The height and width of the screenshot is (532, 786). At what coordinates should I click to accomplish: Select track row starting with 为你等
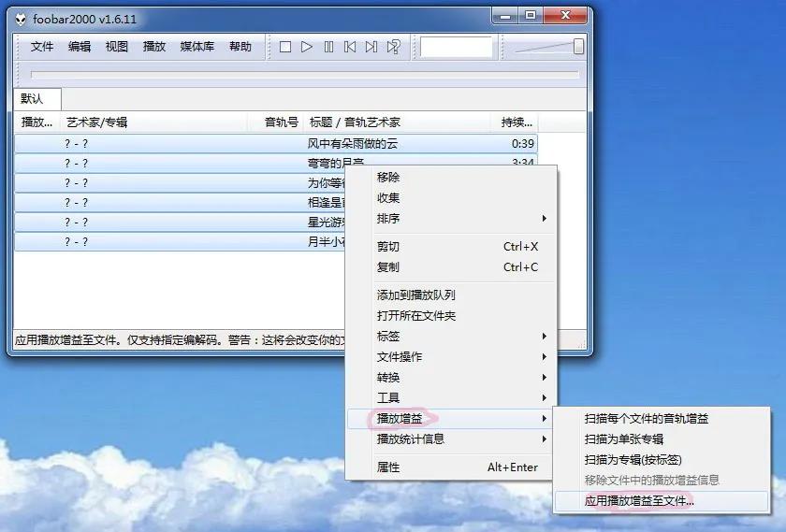coord(181,183)
